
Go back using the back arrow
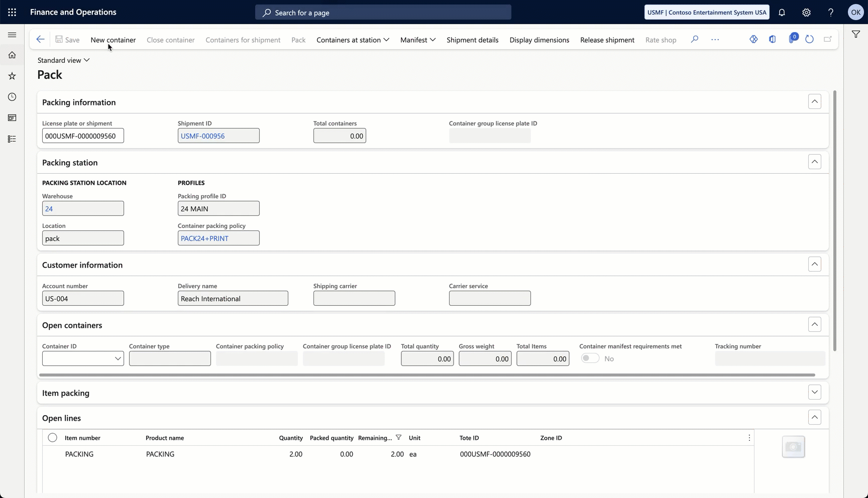40,39
